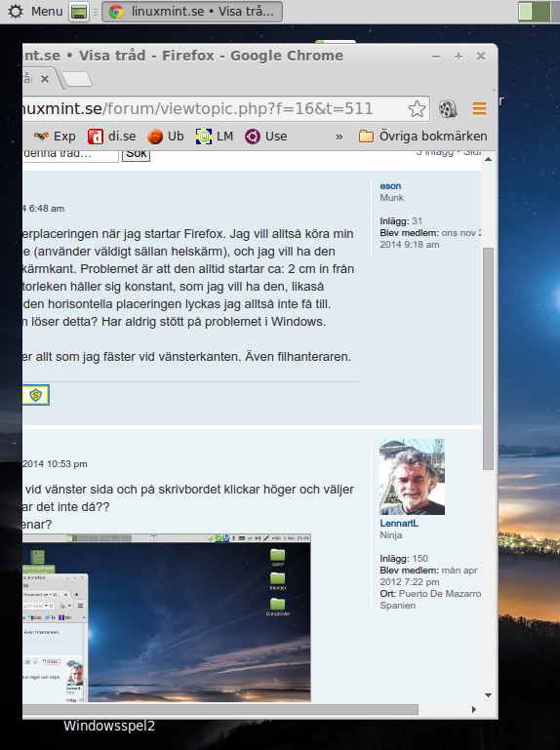Open the Mint Menu in the panel
Viewport: 560px width, 750px height.
(x=35, y=11)
